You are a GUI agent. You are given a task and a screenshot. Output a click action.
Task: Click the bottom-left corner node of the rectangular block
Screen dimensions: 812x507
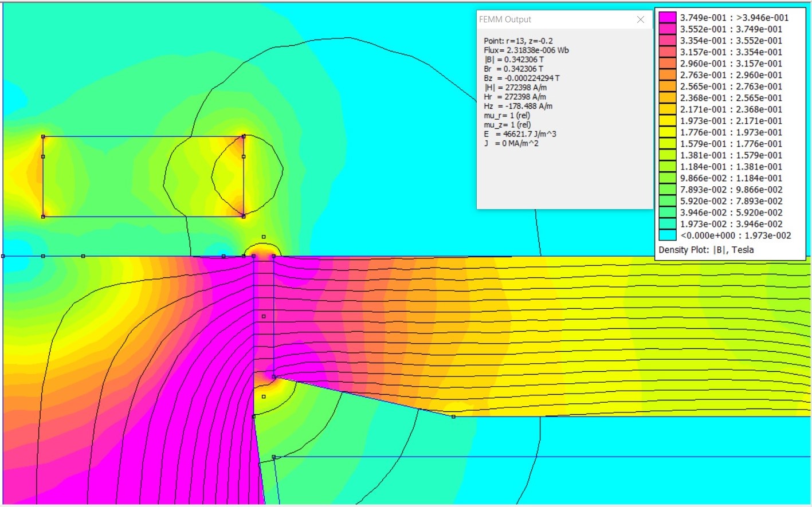43,217
